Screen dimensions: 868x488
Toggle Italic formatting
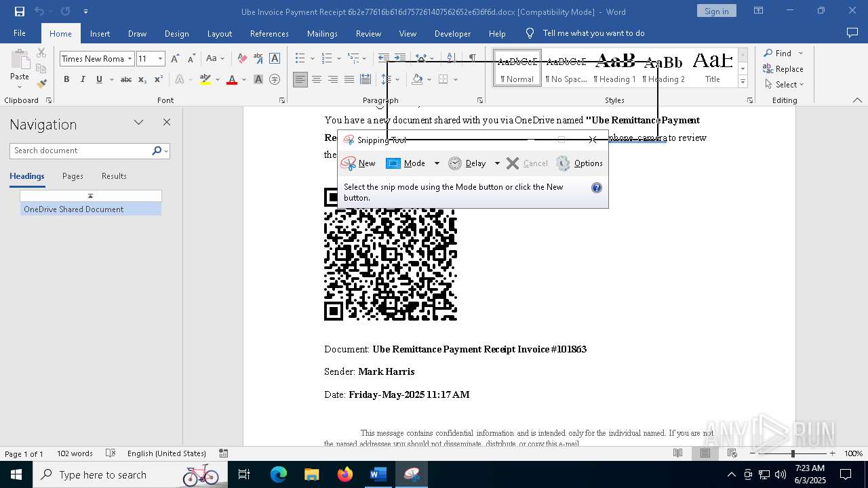coord(83,79)
